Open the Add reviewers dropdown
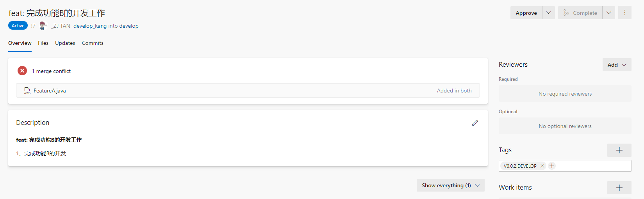 [617, 65]
